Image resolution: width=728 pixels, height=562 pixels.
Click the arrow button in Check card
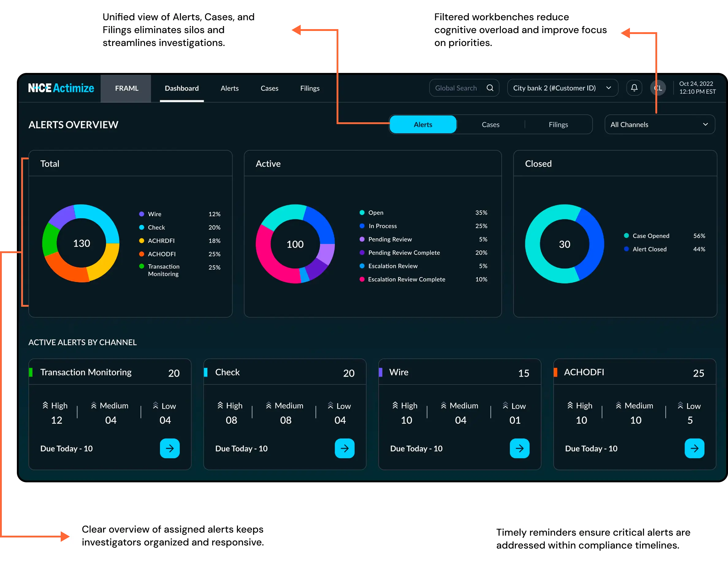point(344,448)
